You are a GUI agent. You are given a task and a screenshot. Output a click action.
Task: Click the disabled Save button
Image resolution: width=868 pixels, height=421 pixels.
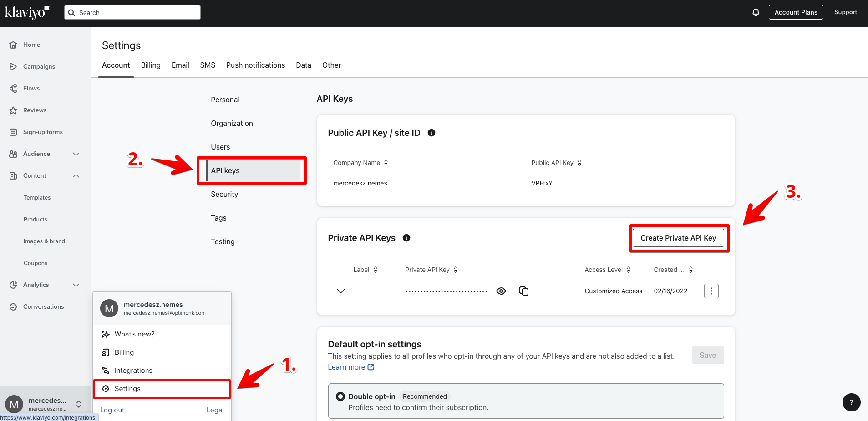pos(708,355)
